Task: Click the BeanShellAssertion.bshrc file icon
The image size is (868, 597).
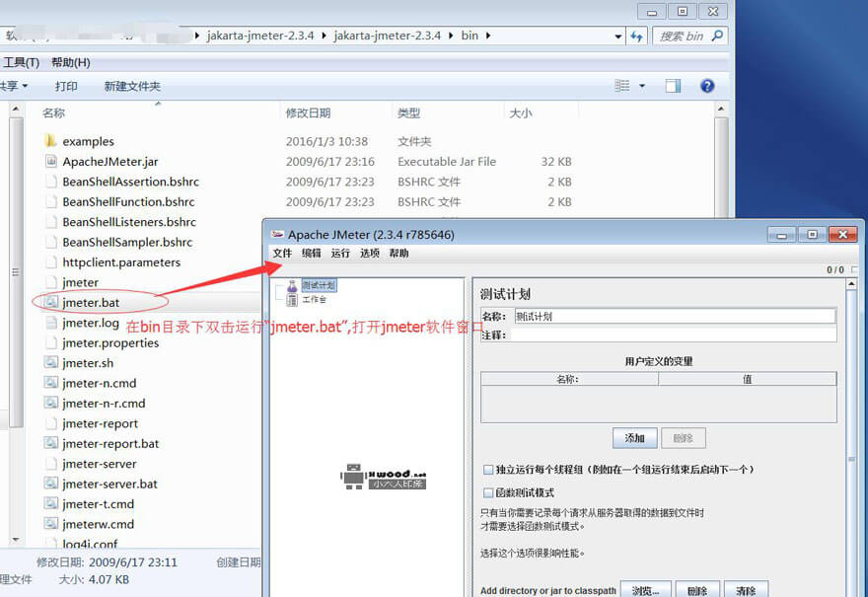Action: 51,182
